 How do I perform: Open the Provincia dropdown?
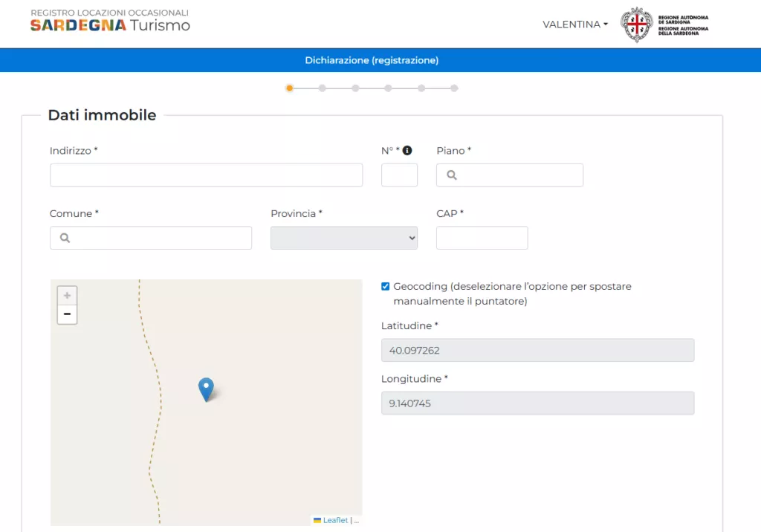[343, 238]
